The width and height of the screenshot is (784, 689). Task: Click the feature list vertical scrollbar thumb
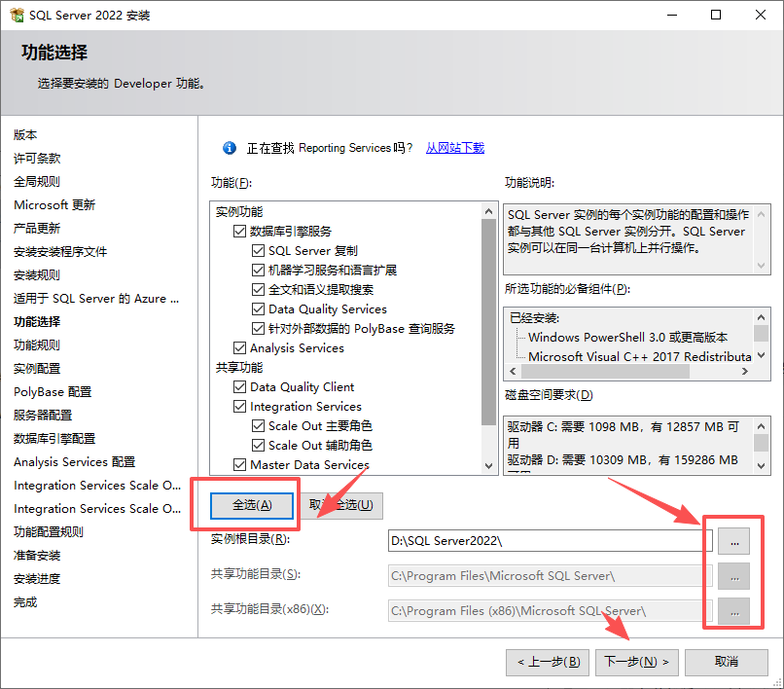pyautogui.click(x=488, y=322)
